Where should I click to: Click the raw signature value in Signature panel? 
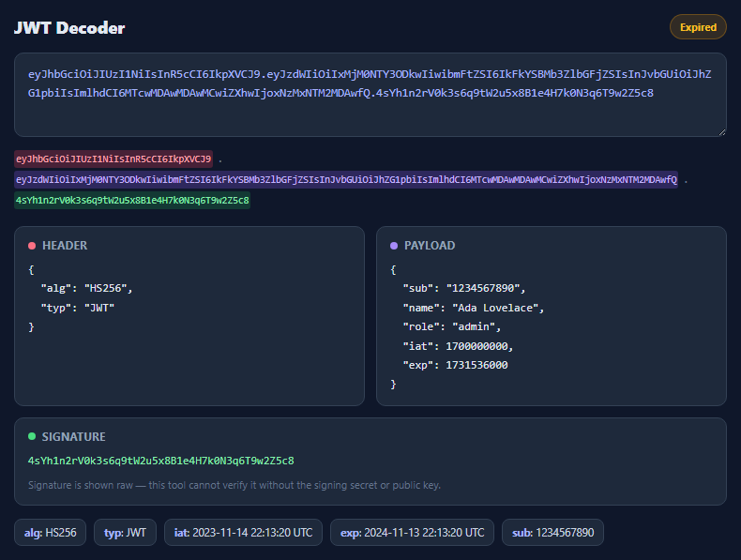pos(161,461)
